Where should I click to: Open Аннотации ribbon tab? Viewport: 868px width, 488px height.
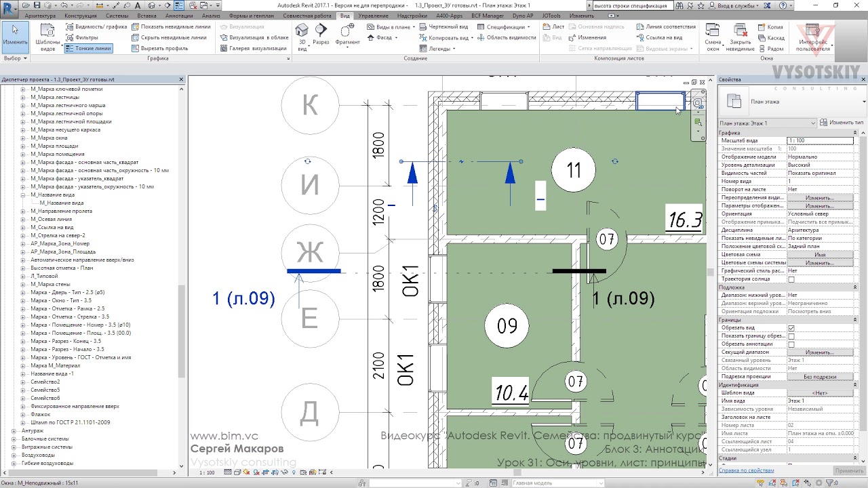179,16
